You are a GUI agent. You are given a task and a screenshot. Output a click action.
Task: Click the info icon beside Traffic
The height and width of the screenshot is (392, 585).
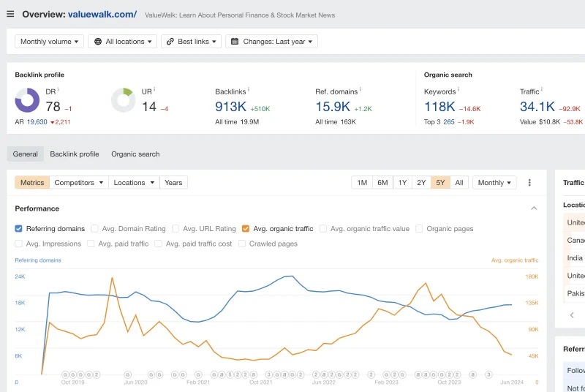pyautogui.click(x=542, y=89)
